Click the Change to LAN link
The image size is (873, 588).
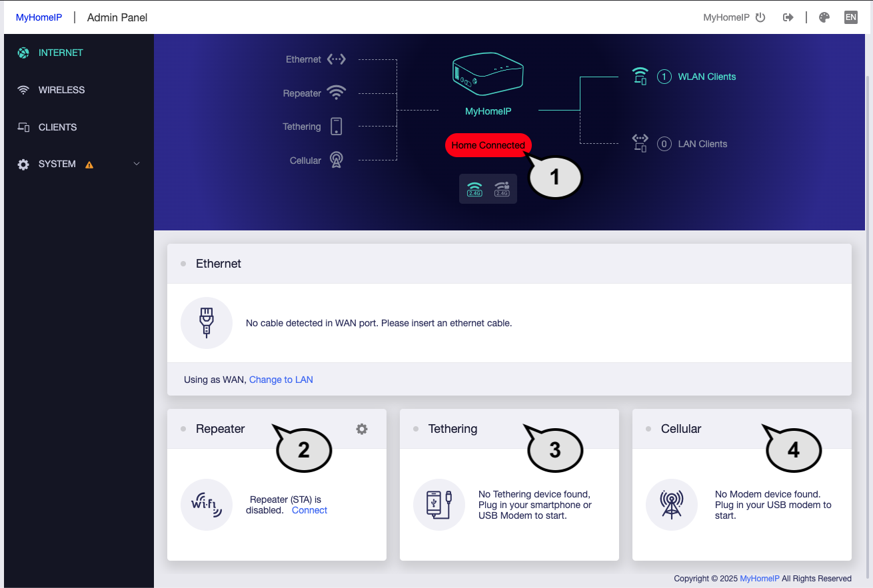281,380
